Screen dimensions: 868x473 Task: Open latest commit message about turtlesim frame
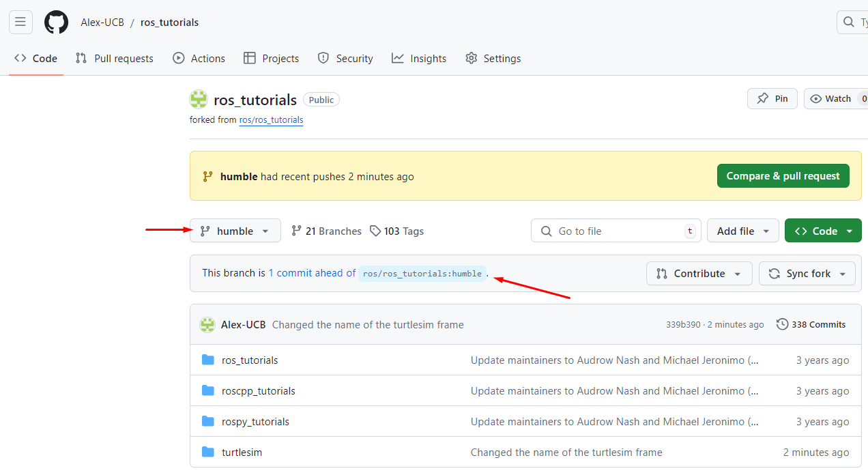coord(368,325)
